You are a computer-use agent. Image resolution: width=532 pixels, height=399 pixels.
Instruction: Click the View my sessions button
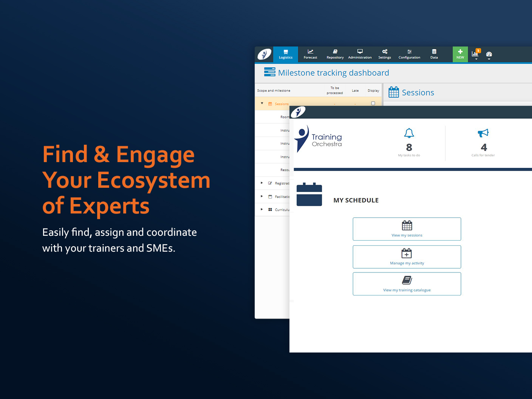pyautogui.click(x=407, y=229)
